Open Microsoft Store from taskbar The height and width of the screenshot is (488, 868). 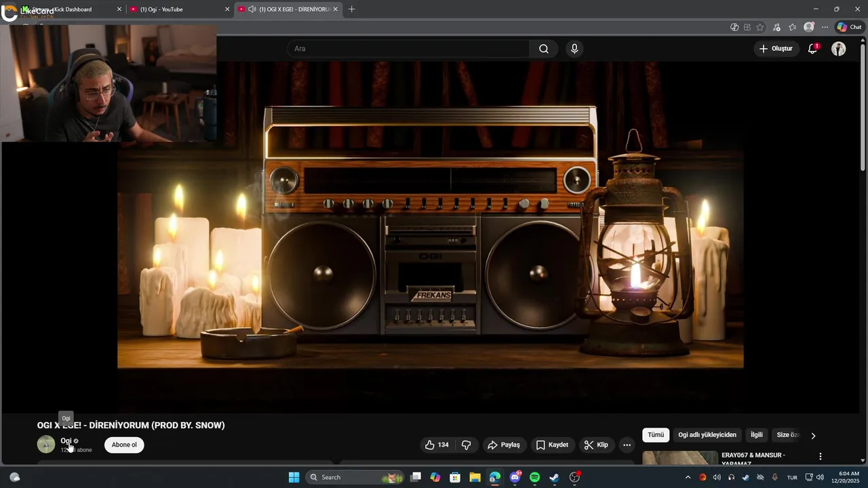(455, 477)
